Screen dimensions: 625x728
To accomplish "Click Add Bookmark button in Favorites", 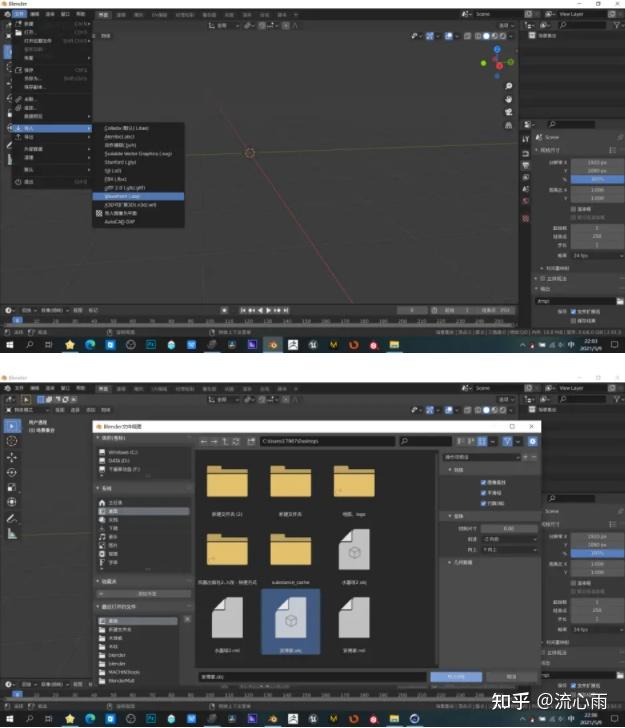I will pos(144,594).
